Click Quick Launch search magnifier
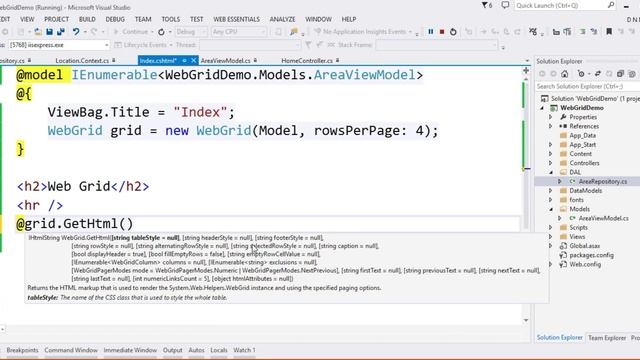The height and width of the screenshot is (360, 640). pos(611,5)
